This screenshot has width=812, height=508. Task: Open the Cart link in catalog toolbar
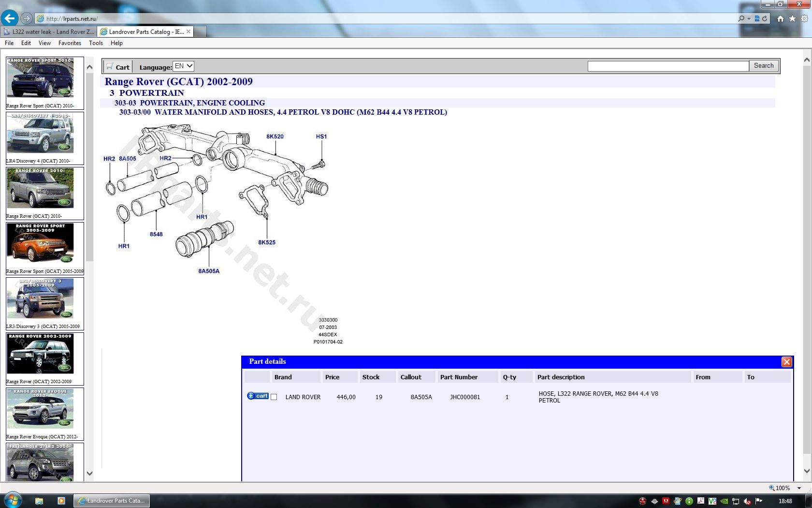(118, 67)
